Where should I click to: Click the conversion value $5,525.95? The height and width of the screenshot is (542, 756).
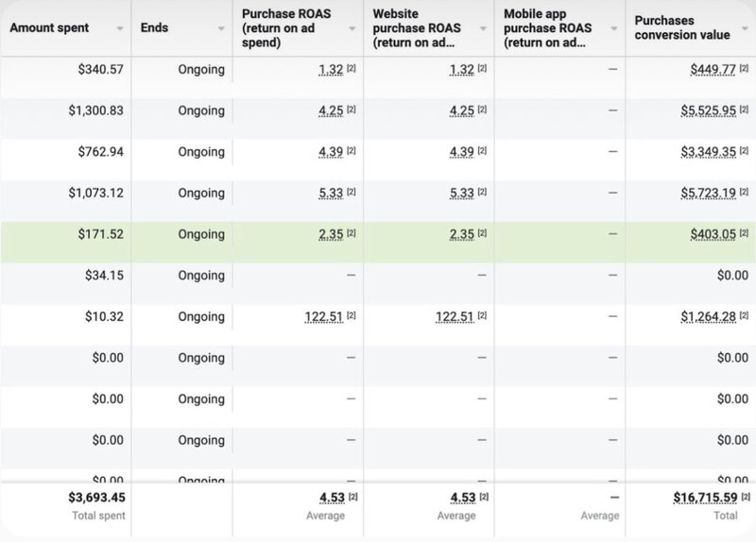coord(708,110)
